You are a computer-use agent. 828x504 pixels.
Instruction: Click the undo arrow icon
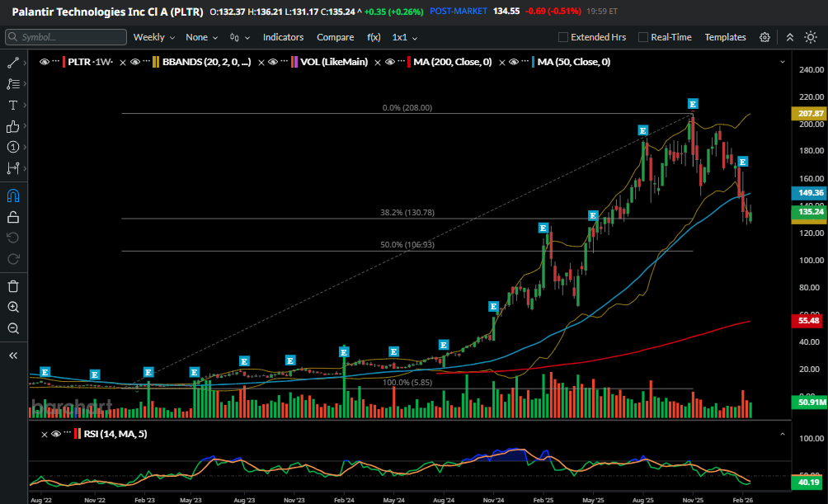[12, 238]
